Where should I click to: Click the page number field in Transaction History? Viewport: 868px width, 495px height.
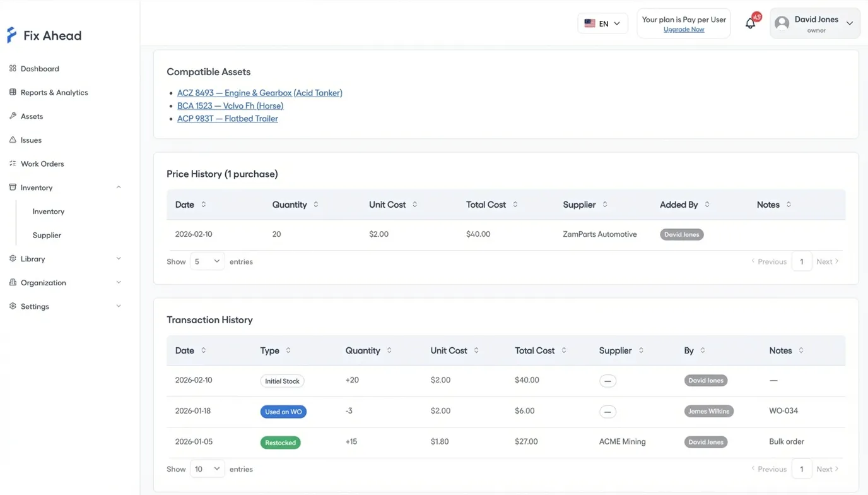802,468
